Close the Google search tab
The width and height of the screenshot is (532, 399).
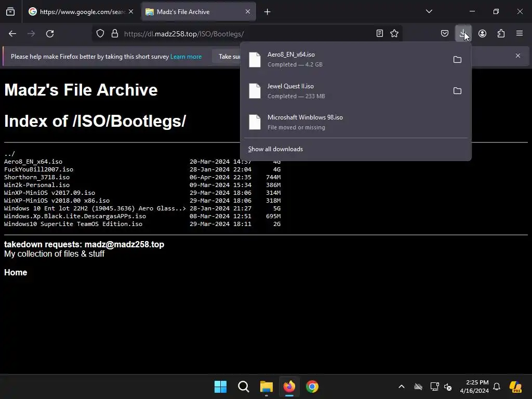[131, 11]
